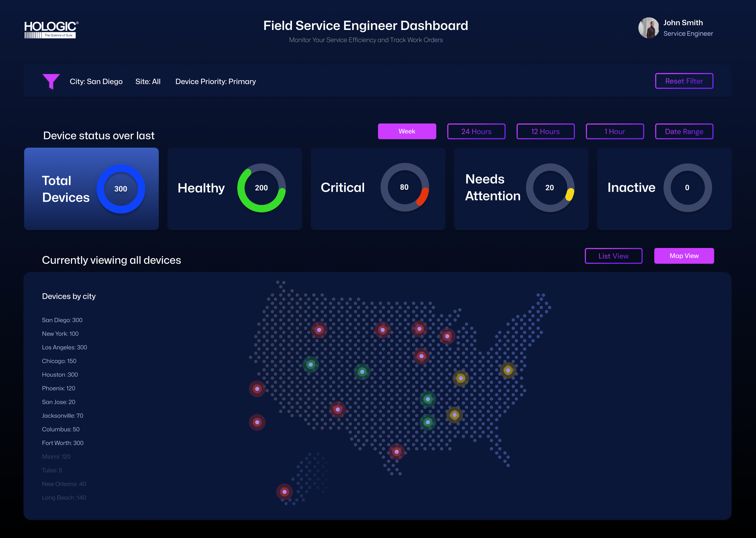Image resolution: width=756 pixels, height=538 pixels.
Task: Select Phoenix: 120 in city list
Action: [59, 388]
